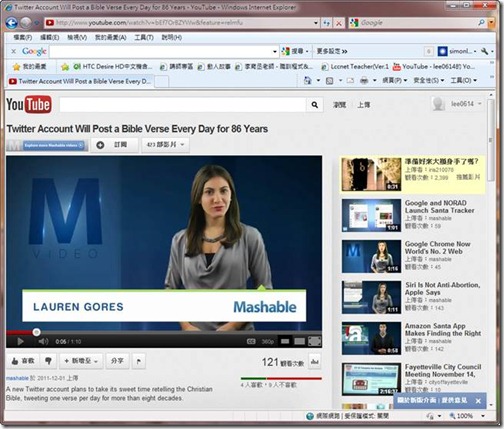Open the YouTube - lee0614 favorites link
Image resolution: width=504 pixels, height=429 pixels.
(x=434, y=67)
